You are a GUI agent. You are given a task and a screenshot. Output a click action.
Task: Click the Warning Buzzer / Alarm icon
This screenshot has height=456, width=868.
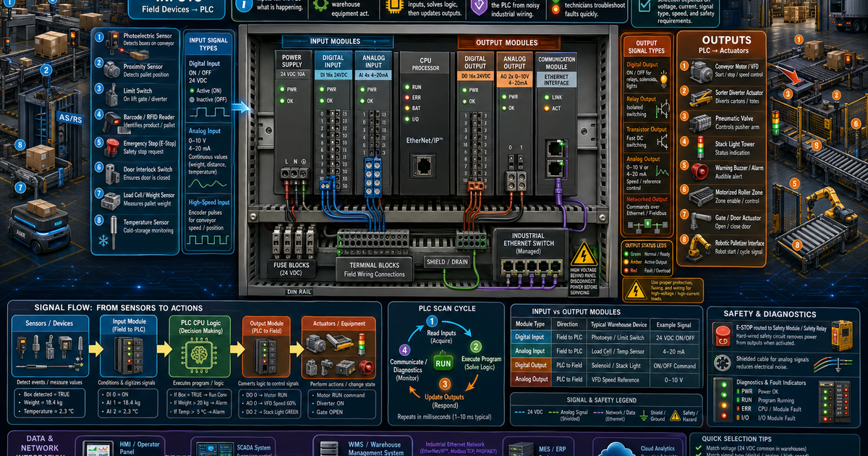pos(700,172)
